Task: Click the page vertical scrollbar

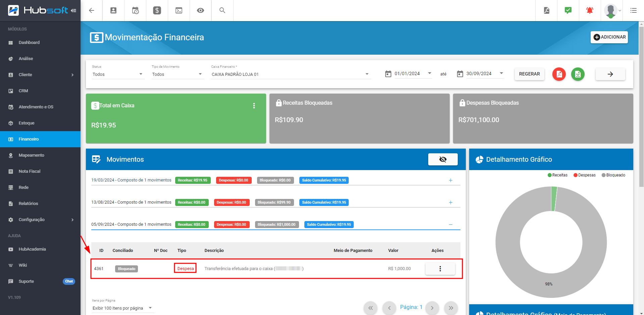Action: click(641, 107)
